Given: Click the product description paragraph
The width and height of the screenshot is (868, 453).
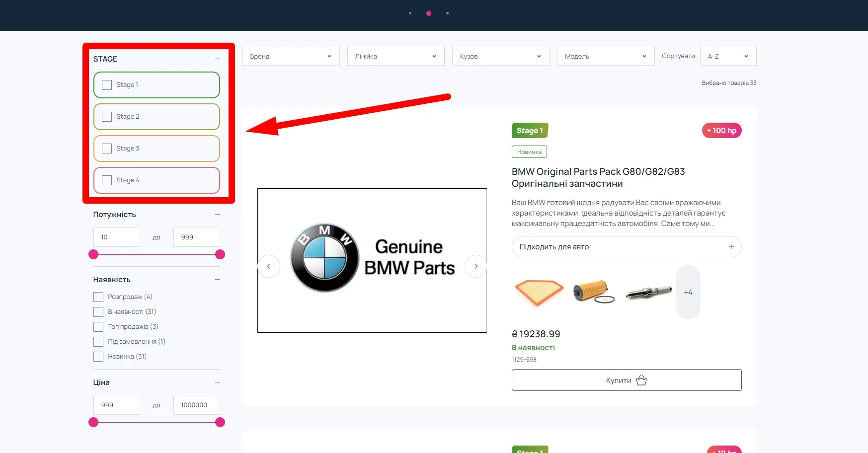Looking at the screenshot, I should 619,213.
